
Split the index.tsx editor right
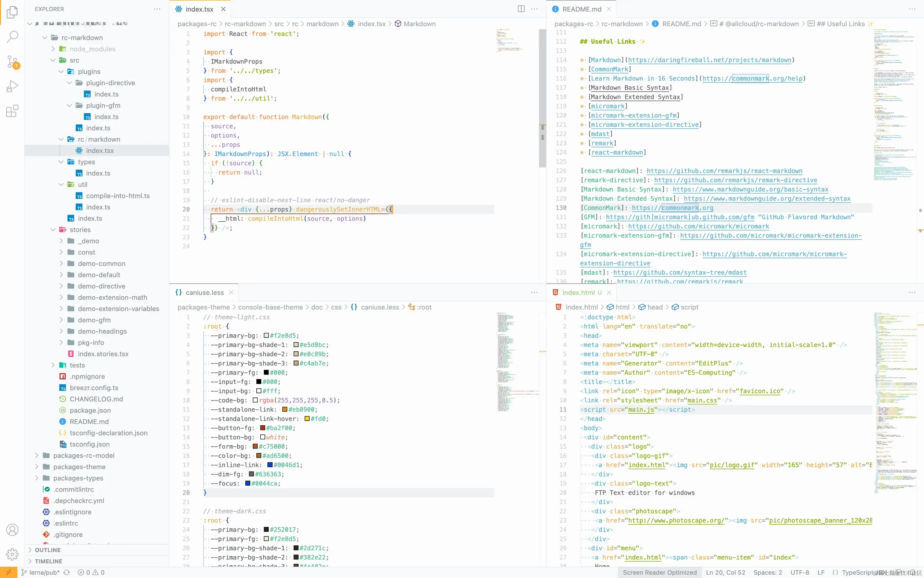[521, 9]
